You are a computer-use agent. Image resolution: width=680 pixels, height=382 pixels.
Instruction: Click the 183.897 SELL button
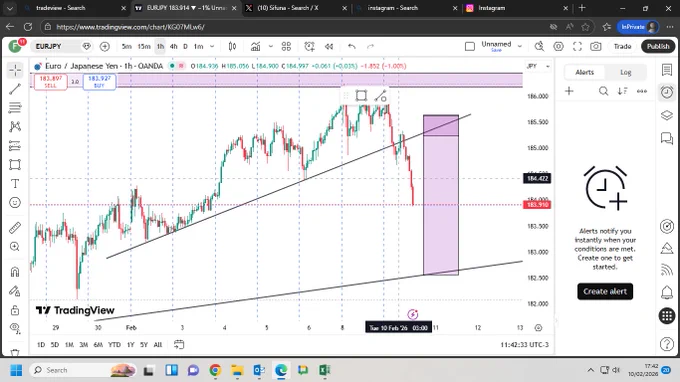click(51, 82)
